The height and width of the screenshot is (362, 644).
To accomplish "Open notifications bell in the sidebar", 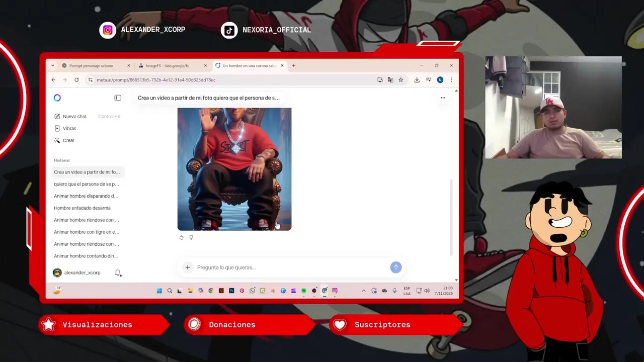I will 118,273.
